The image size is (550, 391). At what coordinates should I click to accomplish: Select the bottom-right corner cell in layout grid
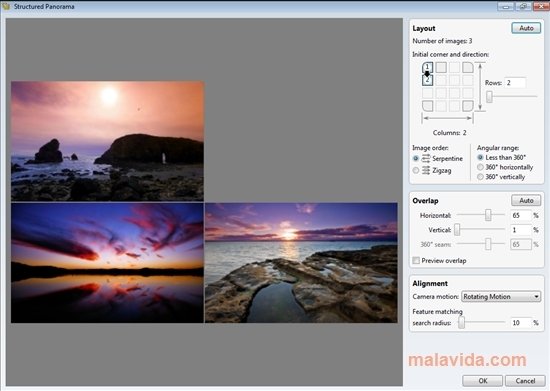click(x=468, y=106)
